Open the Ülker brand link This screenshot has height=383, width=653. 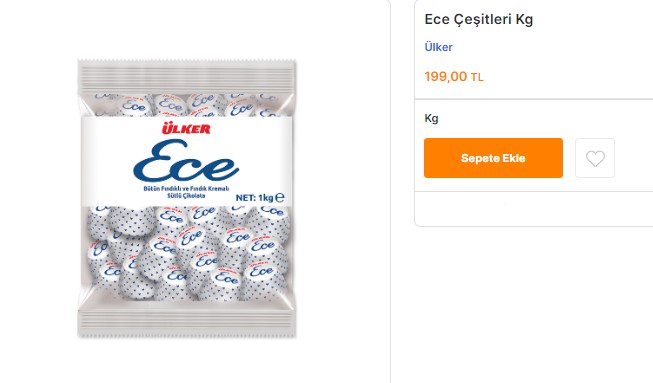coord(438,47)
